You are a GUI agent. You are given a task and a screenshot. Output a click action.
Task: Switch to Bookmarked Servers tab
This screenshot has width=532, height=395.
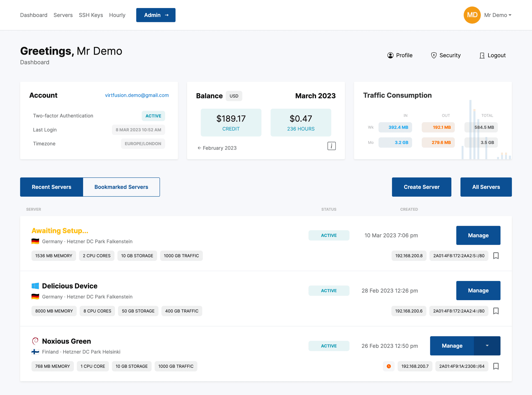pyautogui.click(x=121, y=187)
